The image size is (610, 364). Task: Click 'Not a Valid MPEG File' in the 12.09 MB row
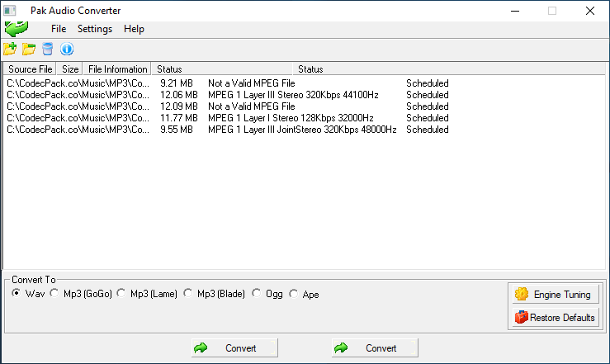[x=251, y=106]
